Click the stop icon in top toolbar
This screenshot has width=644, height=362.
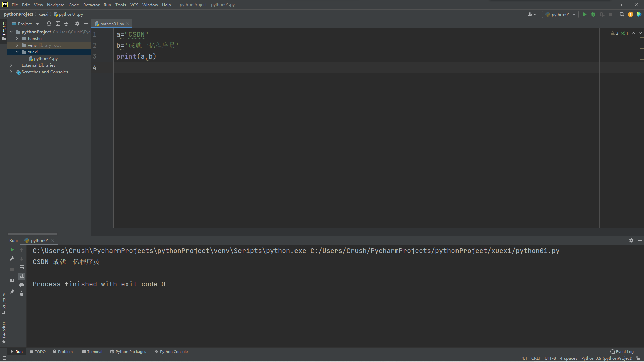611,14
